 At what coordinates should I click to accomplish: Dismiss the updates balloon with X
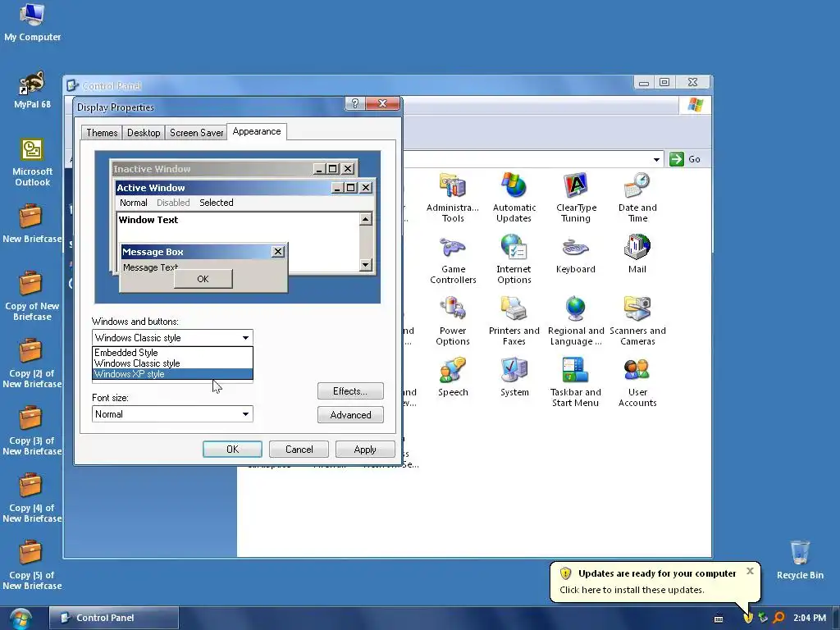coord(750,571)
